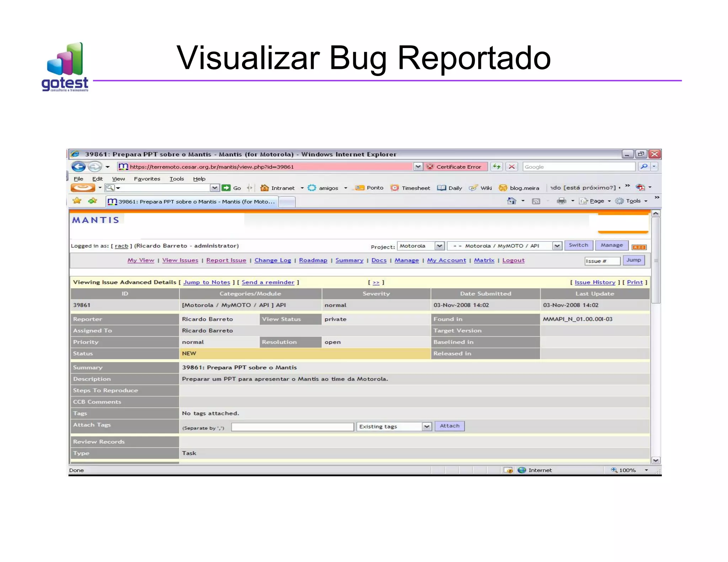Open the View menu
This screenshot has width=728, height=562.
tap(118, 179)
